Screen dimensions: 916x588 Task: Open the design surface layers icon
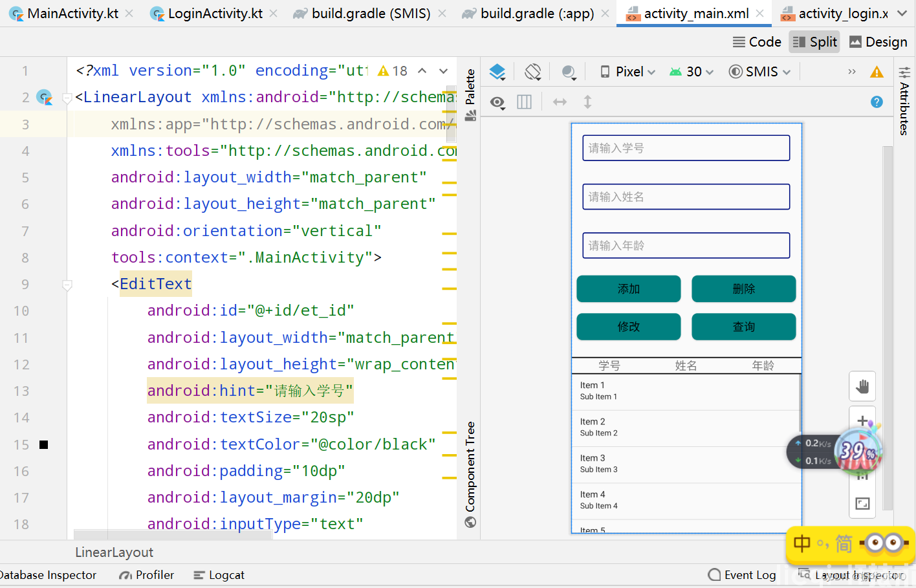(x=497, y=72)
